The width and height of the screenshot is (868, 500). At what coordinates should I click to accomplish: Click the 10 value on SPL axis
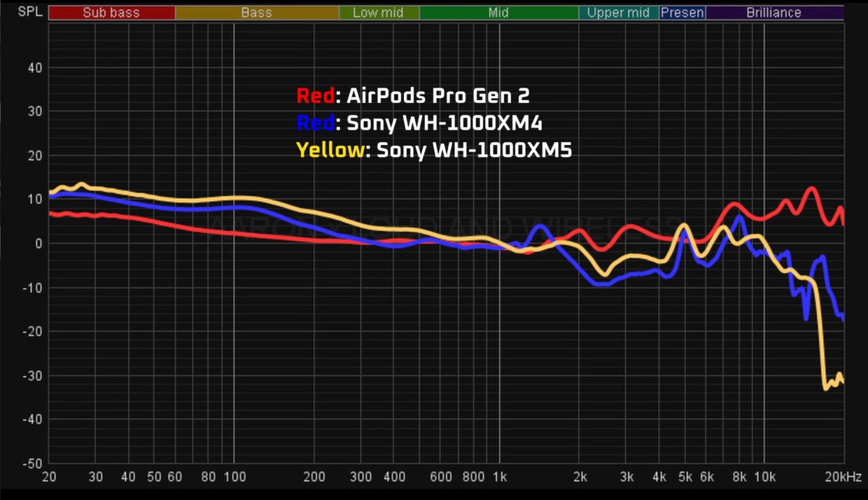click(x=34, y=200)
